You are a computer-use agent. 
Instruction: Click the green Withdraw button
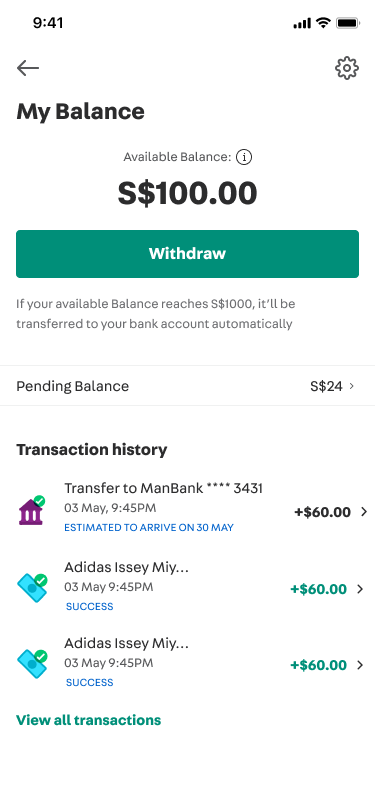coord(188,254)
